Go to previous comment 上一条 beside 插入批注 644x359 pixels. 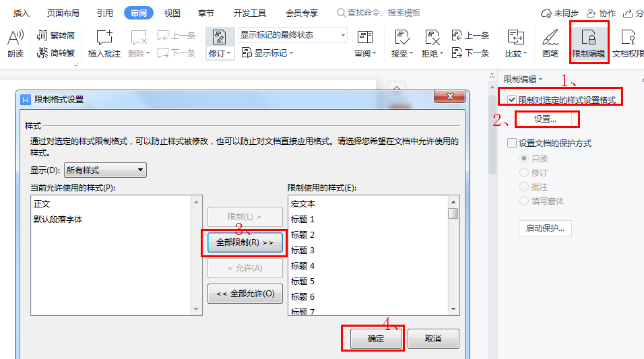pos(176,36)
